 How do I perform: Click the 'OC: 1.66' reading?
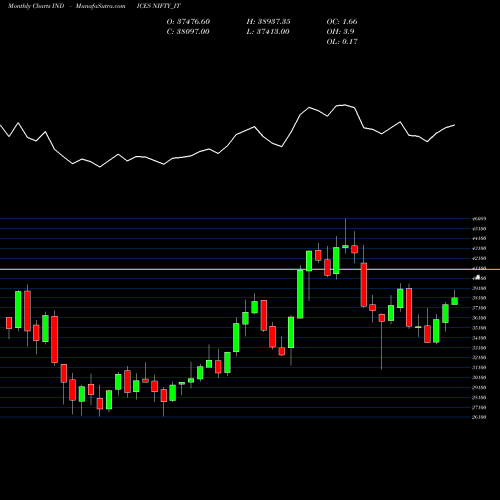coord(342,22)
